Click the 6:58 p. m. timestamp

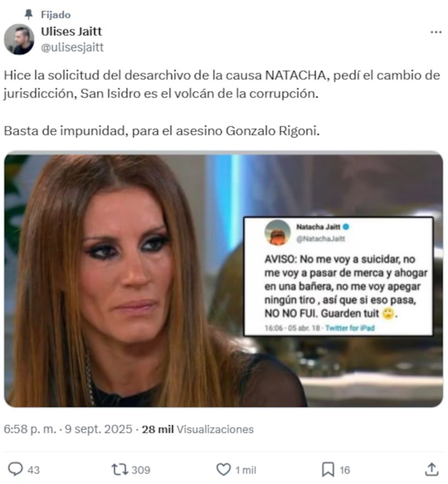pos(30,429)
